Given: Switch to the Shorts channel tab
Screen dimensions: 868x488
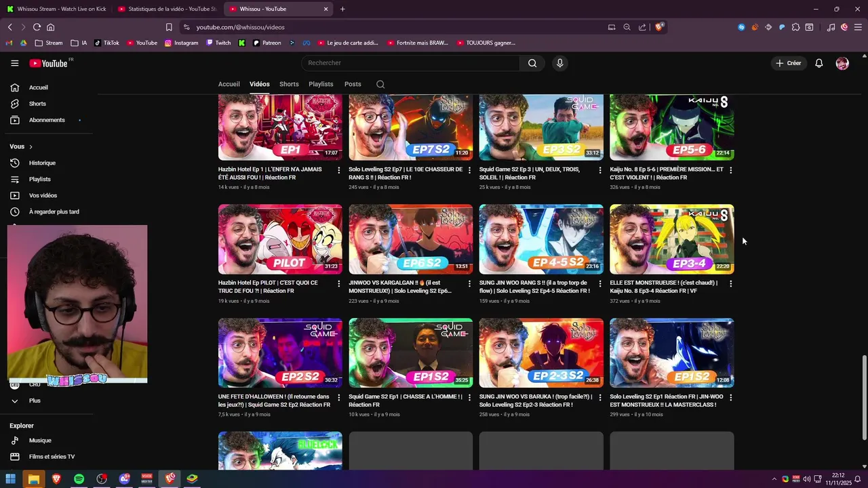Looking at the screenshot, I should pos(289,84).
